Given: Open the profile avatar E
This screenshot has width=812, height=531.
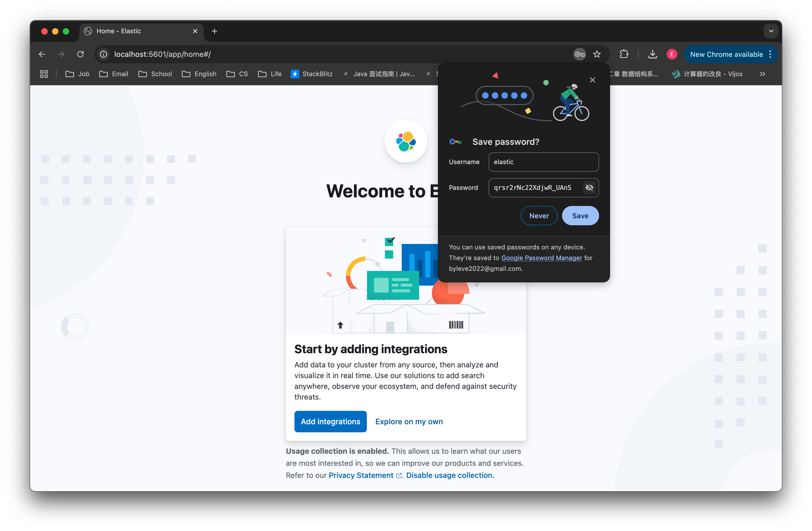Looking at the screenshot, I should click(x=671, y=54).
